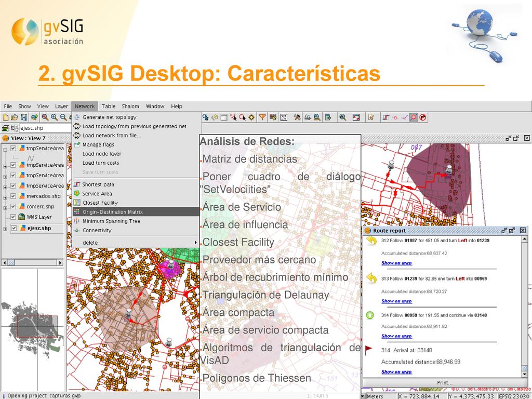Click the Open folder toolbar icon
Viewport: 532px width, 399px height.
(x=14, y=117)
